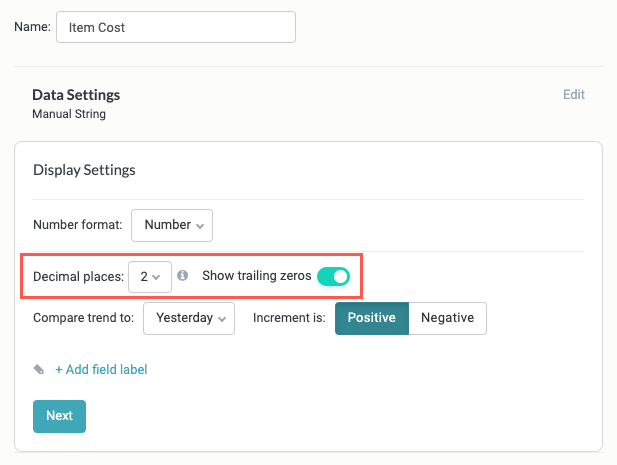Open the Number format dropdown
This screenshot has height=465, width=617.
click(172, 225)
